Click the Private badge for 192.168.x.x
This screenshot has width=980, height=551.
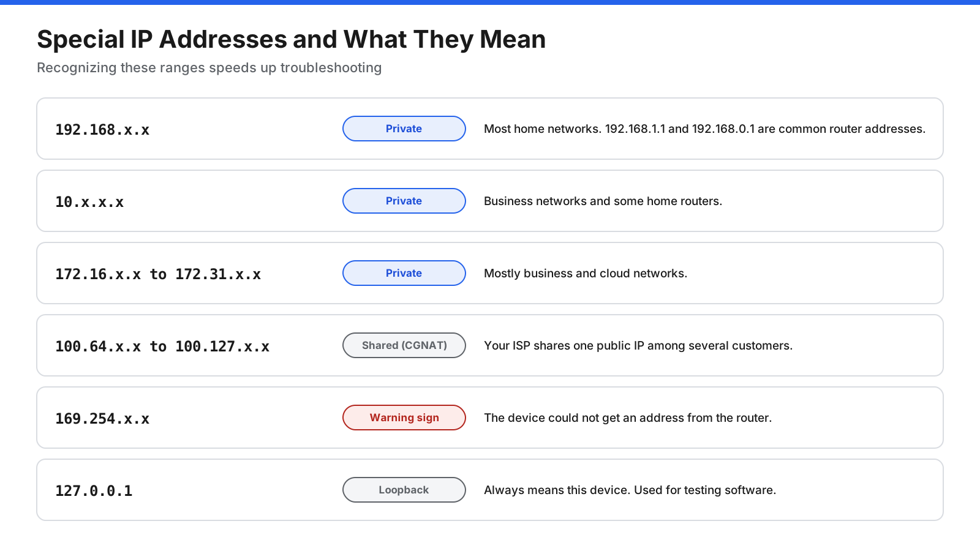point(404,129)
